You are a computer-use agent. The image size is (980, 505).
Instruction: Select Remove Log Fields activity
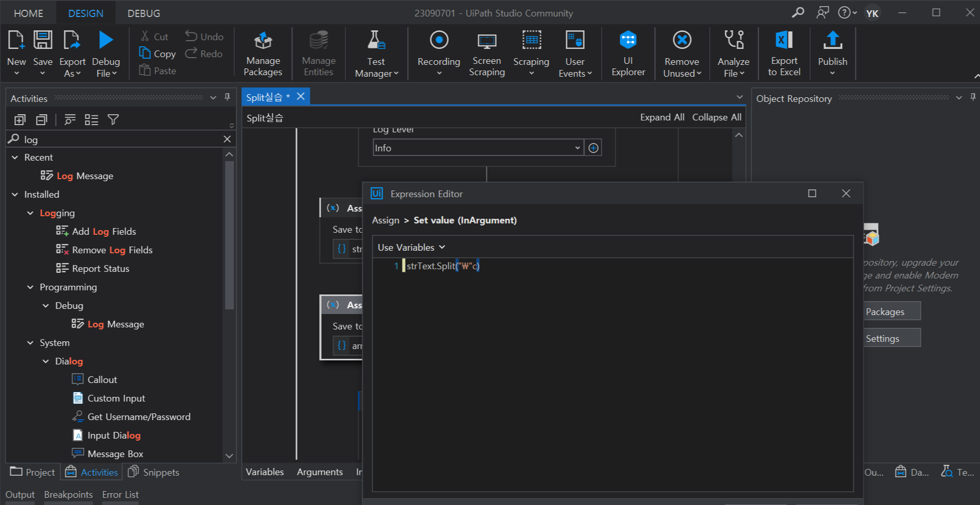tap(104, 250)
